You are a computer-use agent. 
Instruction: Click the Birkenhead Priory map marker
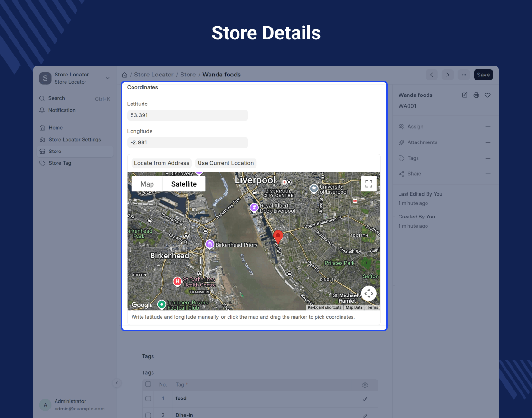pyautogui.click(x=209, y=244)
